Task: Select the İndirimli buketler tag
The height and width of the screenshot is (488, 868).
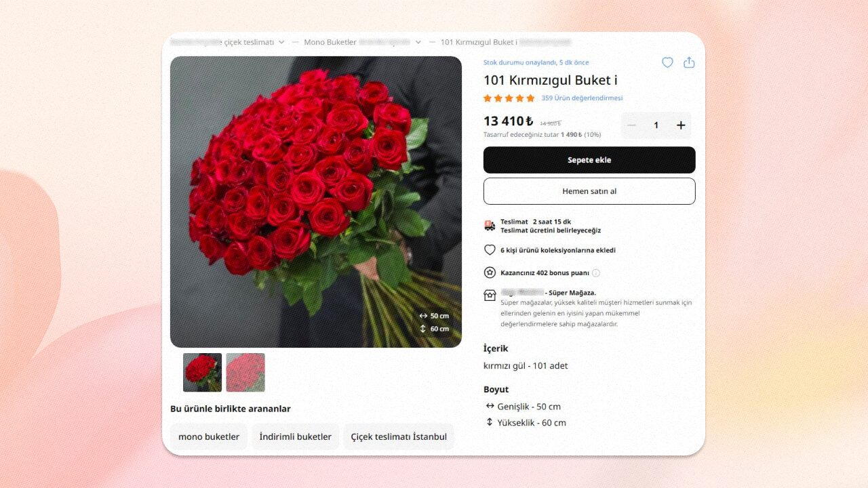Action: pos(296,436)
